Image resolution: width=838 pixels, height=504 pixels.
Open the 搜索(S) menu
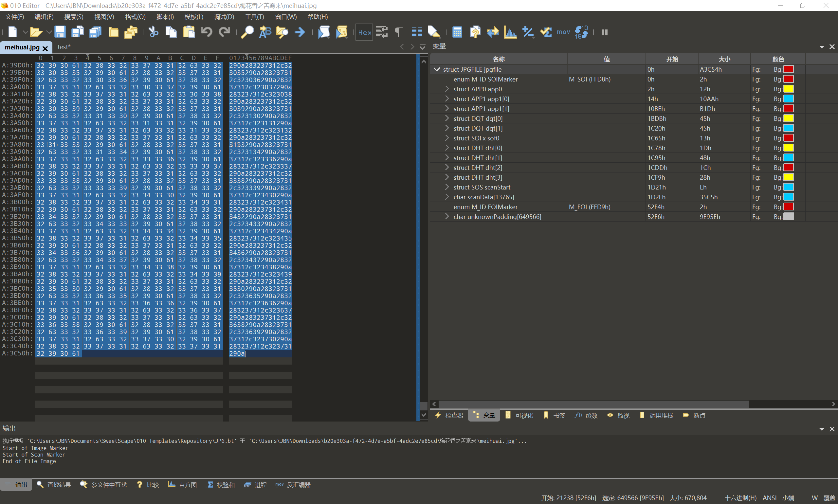coord(74,17)
